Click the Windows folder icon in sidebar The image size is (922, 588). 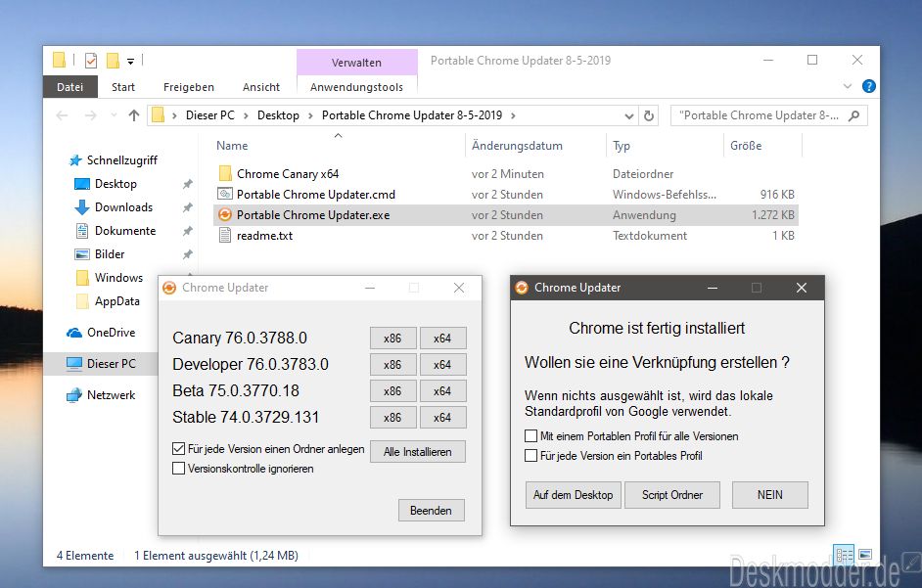pos(82,278)
